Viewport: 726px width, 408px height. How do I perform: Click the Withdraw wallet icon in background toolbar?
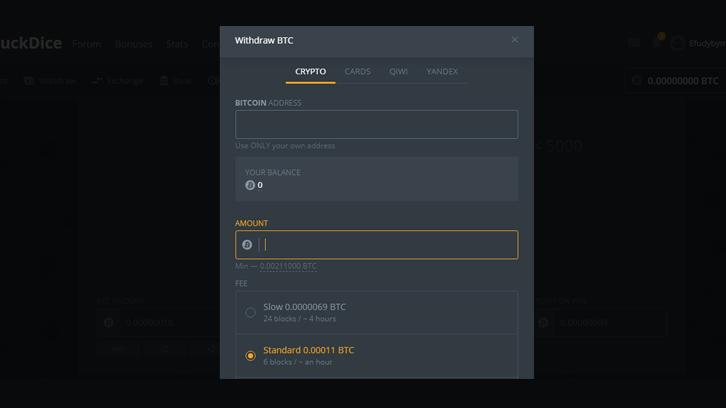click(x=29, y=81)
